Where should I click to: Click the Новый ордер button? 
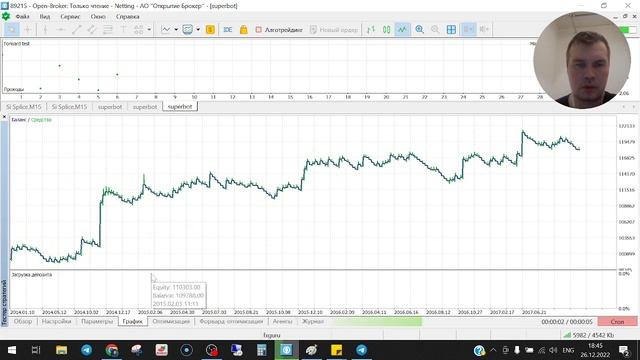(x=334, y=29)
